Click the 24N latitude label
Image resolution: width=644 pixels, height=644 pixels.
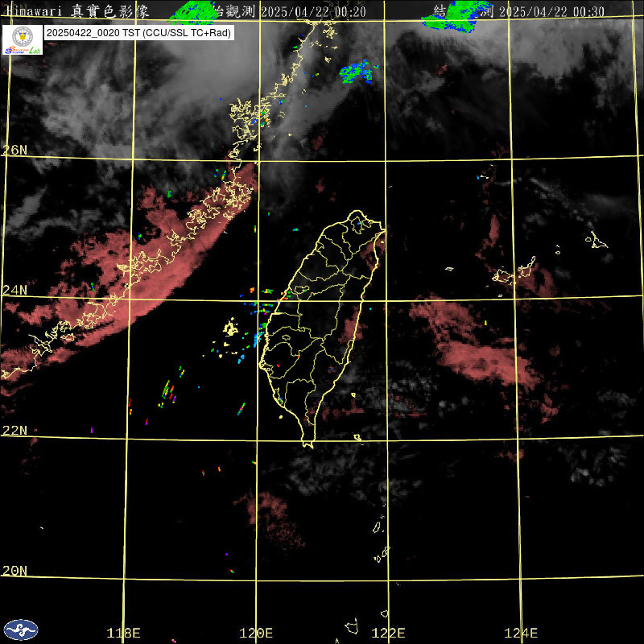[x=14, y=291]
